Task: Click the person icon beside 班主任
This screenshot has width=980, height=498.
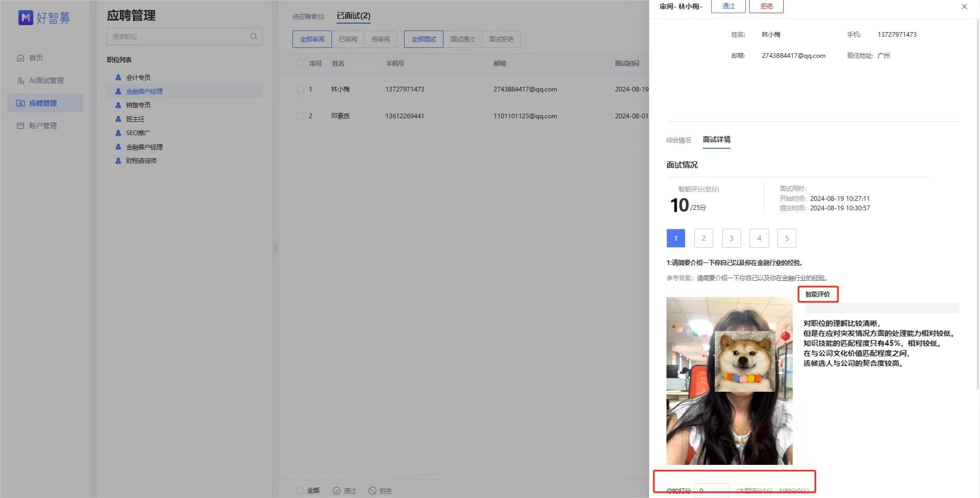Action: coord(118,119)
